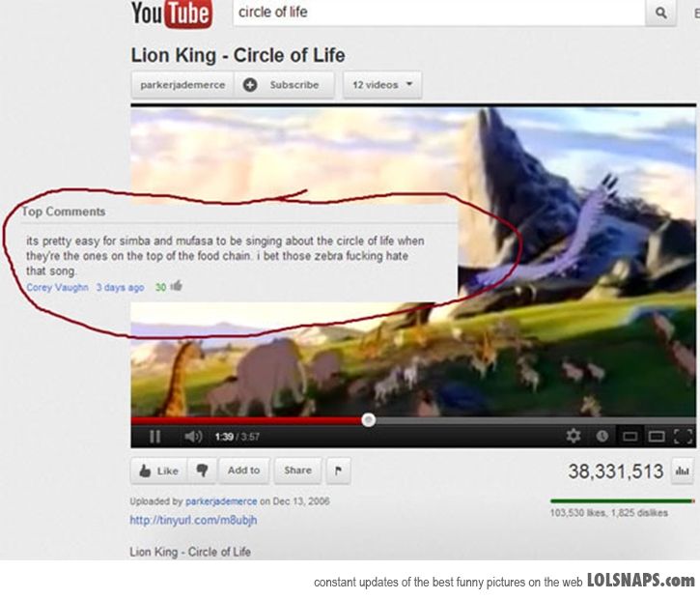This screenshot has width=700, height=599.
Task: Click the video progress scrubber handle
Action: pos(368,420)
